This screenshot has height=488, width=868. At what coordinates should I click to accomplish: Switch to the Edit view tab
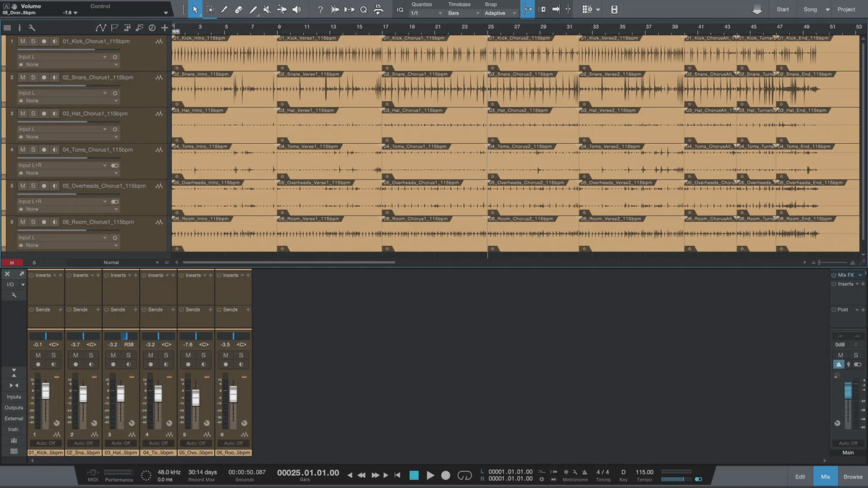coord(800,476)
